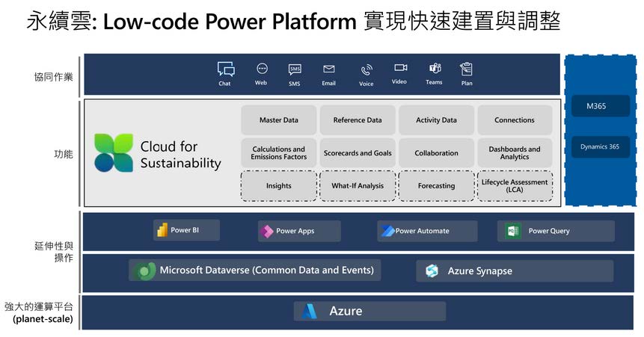
Task: Click the Azure label text
Action: 346,311
